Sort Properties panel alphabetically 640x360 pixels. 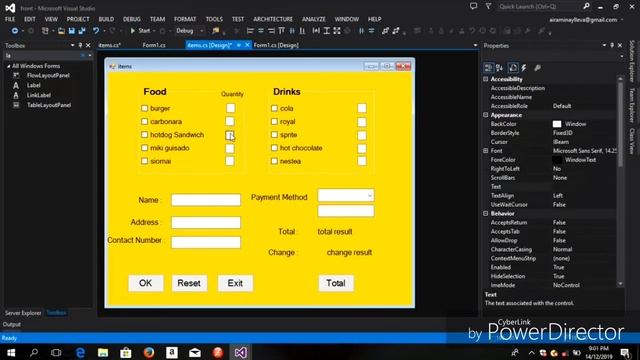[500, 68]
